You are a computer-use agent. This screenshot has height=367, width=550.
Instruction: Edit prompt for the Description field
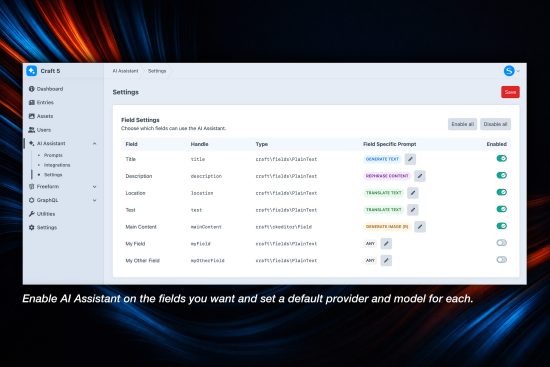click(420, 176)
